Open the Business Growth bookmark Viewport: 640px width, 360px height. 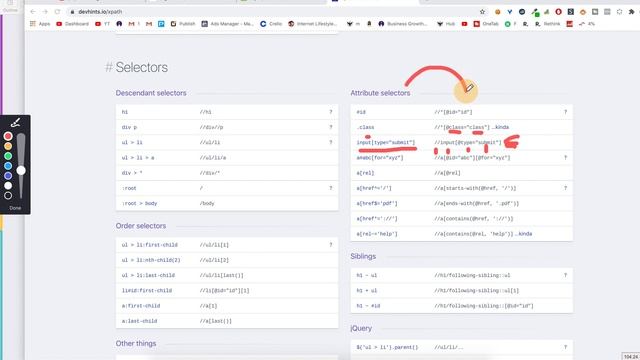pos(402,24)
